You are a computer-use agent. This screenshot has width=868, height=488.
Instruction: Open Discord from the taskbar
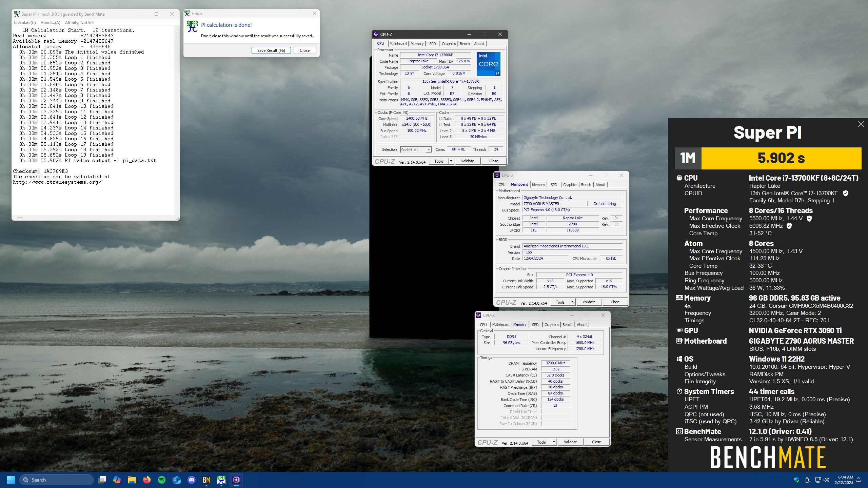(192, 480)
